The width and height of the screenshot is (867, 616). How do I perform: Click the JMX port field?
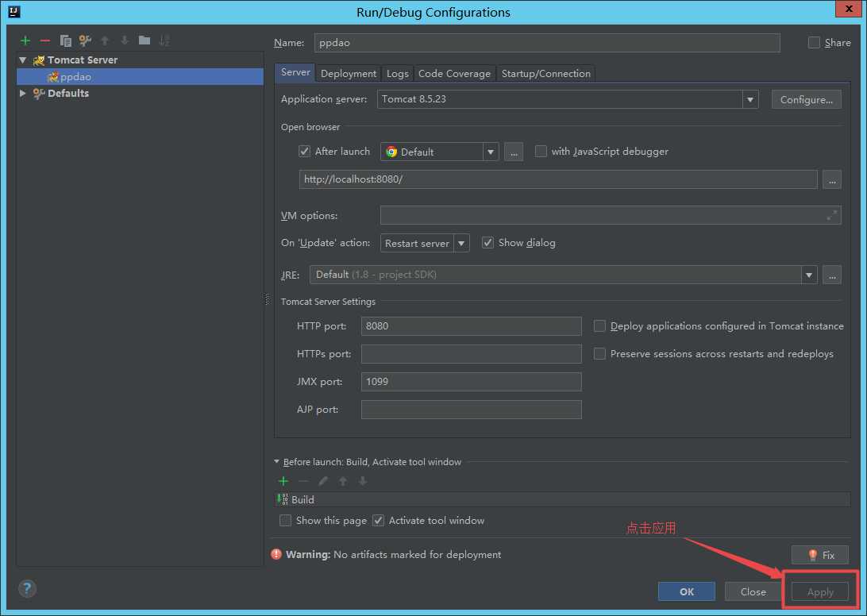pyautogui.click(x=471, y=382)
